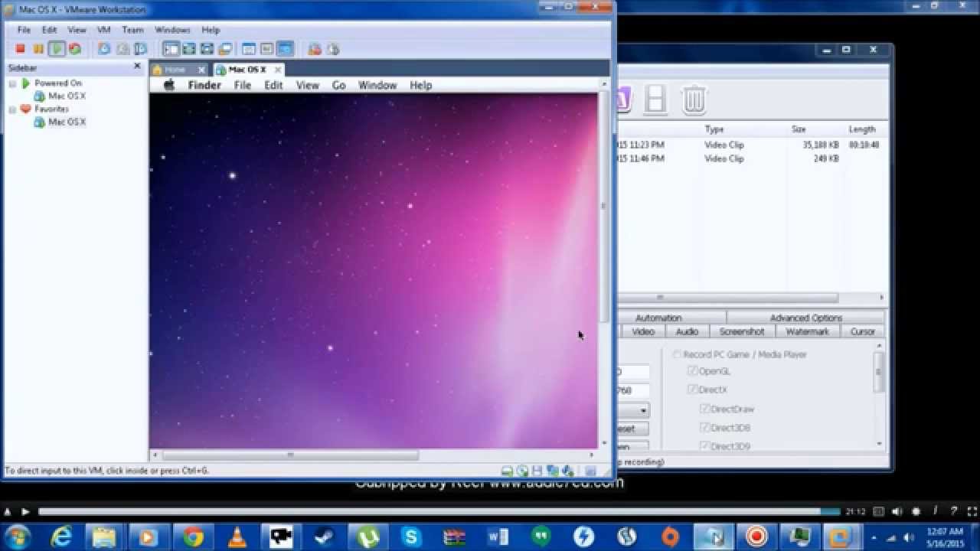Open the Team menu
Image resolution: width=980 pixels, height=551 pixels.
[132, 30]
